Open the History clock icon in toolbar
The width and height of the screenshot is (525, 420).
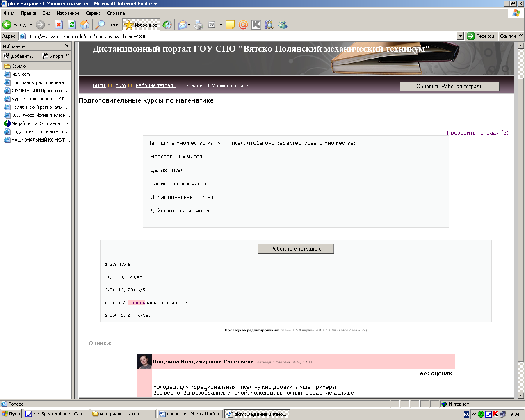click(167, 25)
